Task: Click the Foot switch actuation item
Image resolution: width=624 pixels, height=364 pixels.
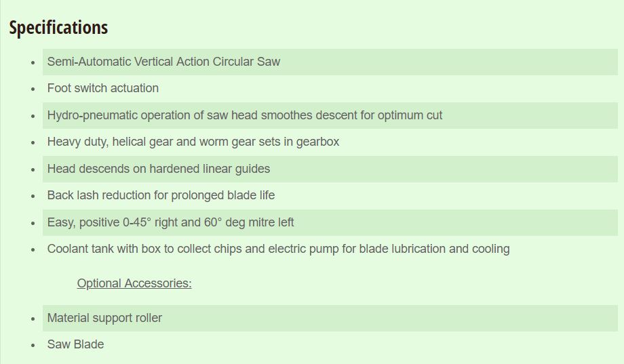Action: point(102,88)
